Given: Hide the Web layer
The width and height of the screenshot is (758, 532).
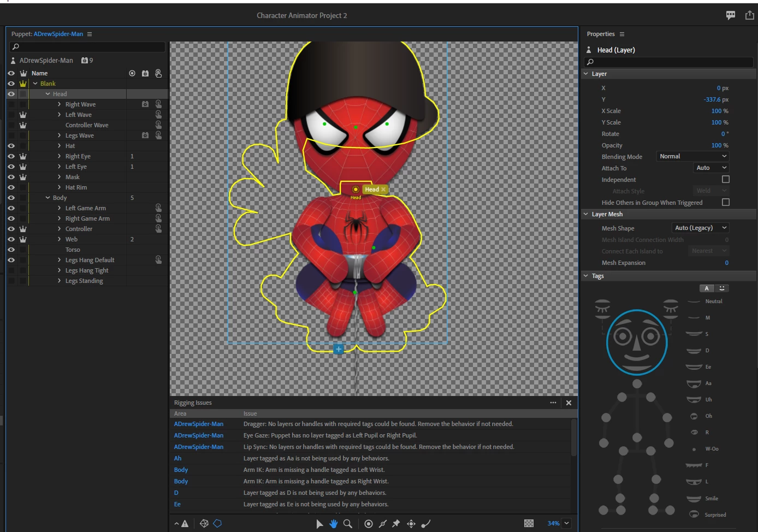Looking at the screenshot, I should 11,239.
